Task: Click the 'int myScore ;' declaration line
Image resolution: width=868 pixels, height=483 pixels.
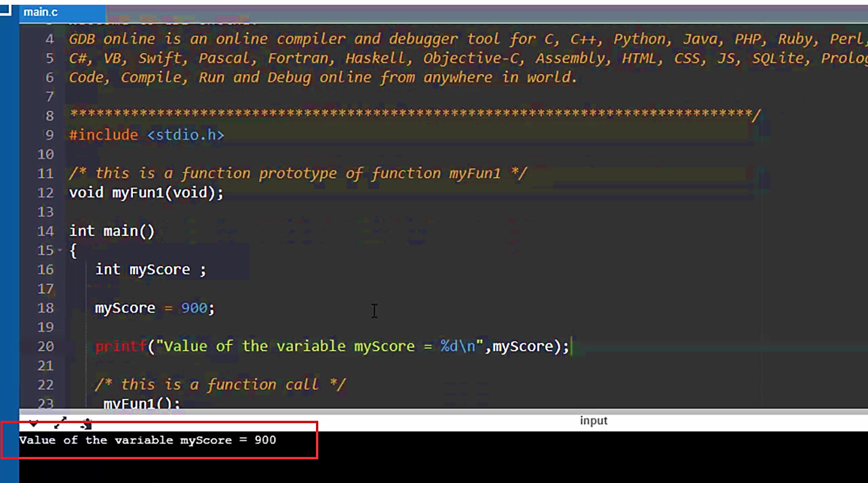Action: coord(151,269)
